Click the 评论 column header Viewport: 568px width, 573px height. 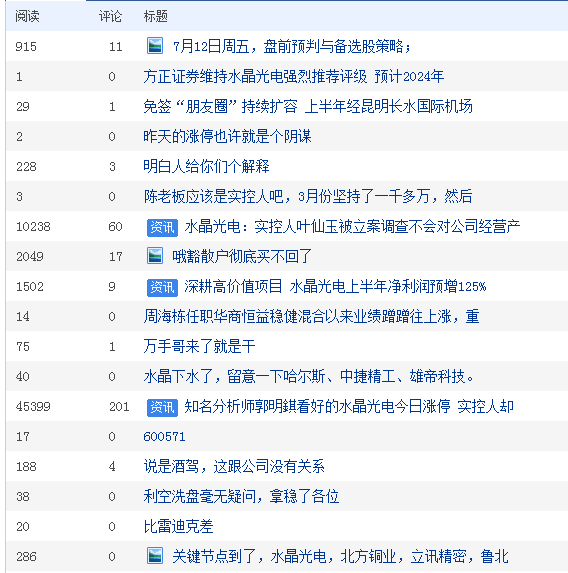(110, 16)
